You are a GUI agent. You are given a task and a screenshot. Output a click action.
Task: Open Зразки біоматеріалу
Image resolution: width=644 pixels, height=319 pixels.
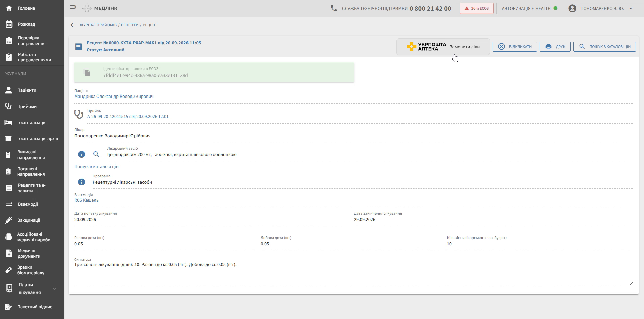tap(32, 270)
